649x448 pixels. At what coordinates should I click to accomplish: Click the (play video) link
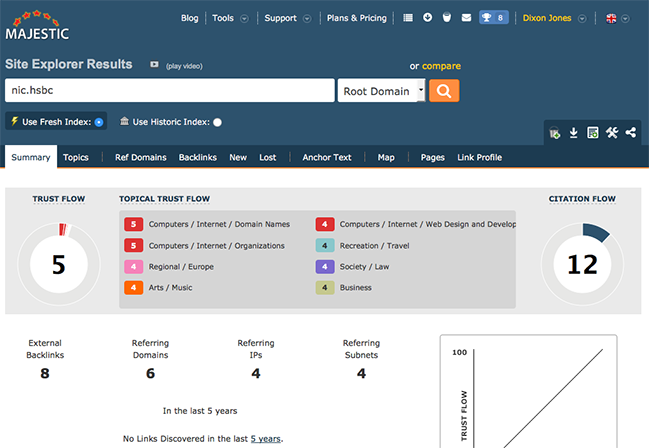click(184, 66)
